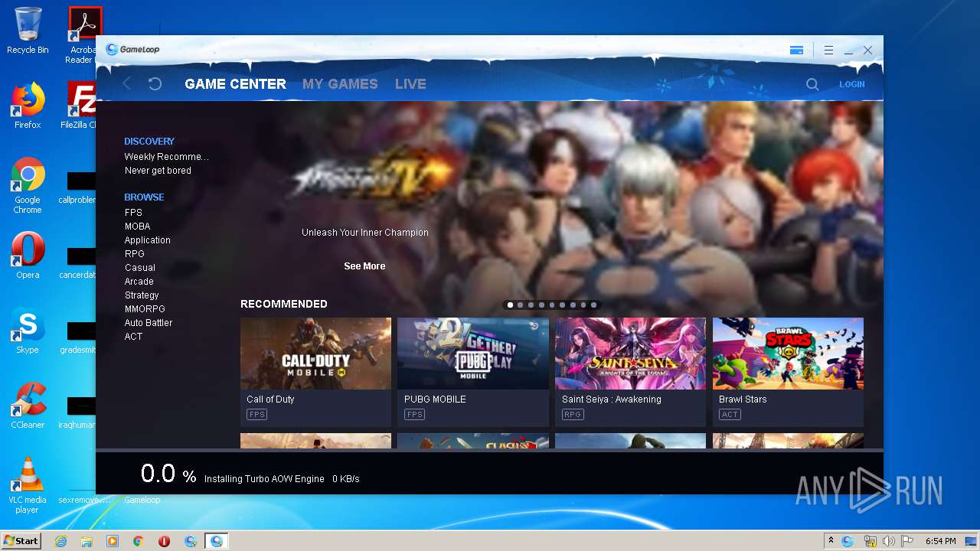This screenshot has width=980, height=551.
Task: Open the Brawl Stars game thumbnail
Action: coord(788,354)
